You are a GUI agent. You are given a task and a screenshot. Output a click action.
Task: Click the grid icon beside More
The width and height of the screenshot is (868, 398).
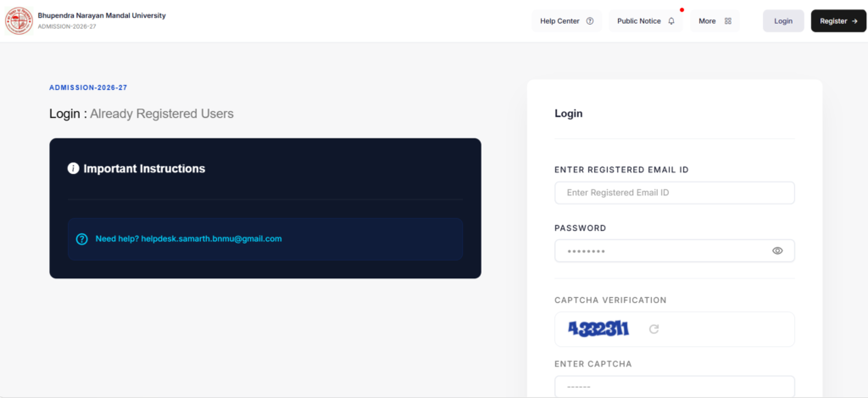728,21
